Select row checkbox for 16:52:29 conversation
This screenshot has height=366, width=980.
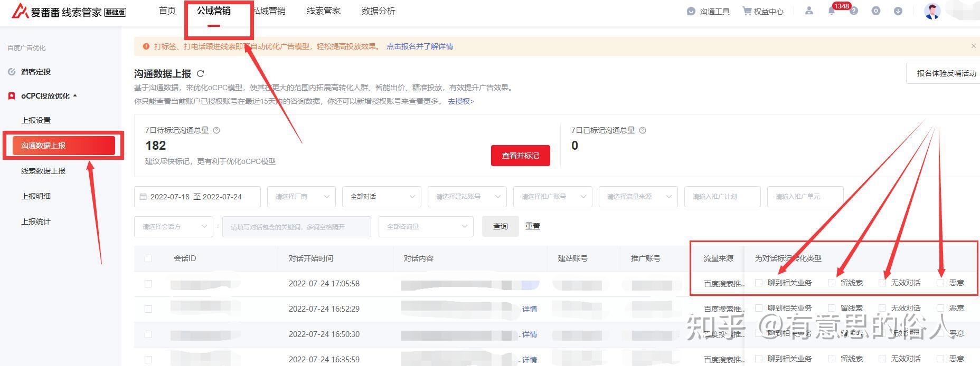click(148, 309)
